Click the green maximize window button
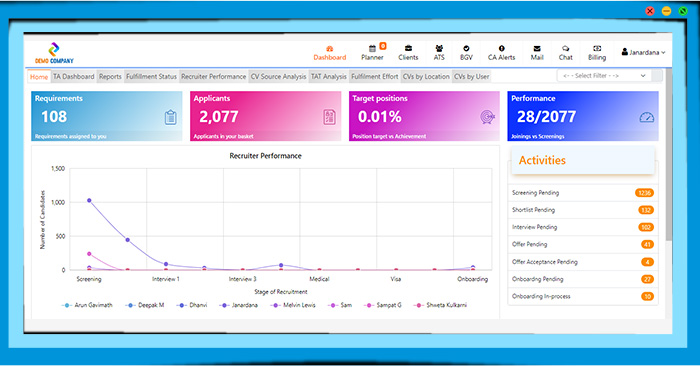 683,11
